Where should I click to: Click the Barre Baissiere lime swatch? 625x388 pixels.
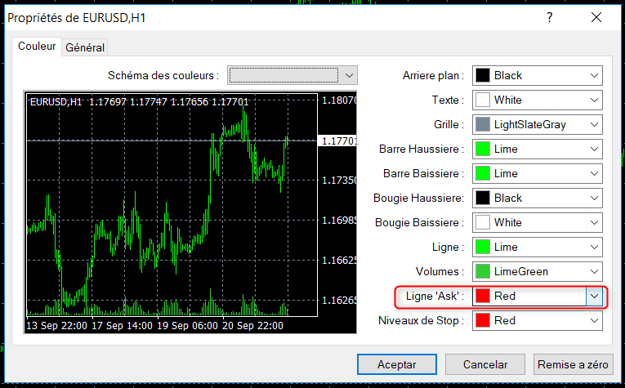point(482,173)
